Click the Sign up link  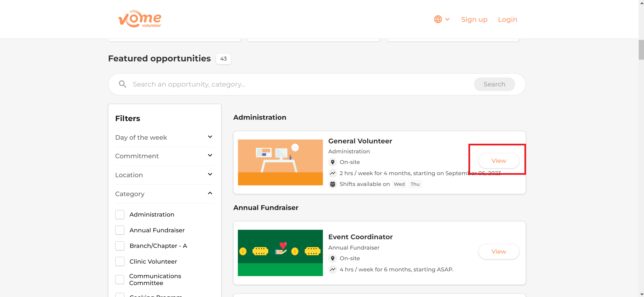tap(474, 20)
